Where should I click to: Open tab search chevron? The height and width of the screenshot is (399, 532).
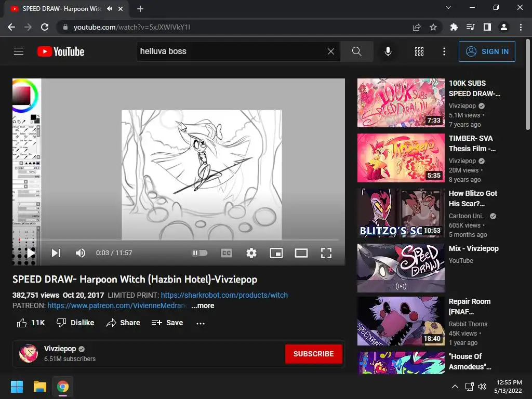click(448, 7)
